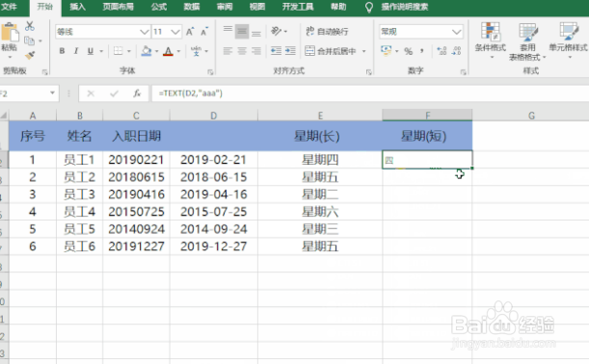This screenshot has height=364, width=589.
Task: Open merge and center dropdown arrow
Action: 363,51
